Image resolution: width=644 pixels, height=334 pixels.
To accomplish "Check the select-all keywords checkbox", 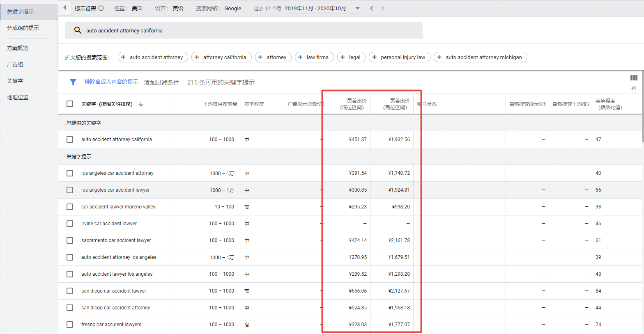I will [70, 104].
